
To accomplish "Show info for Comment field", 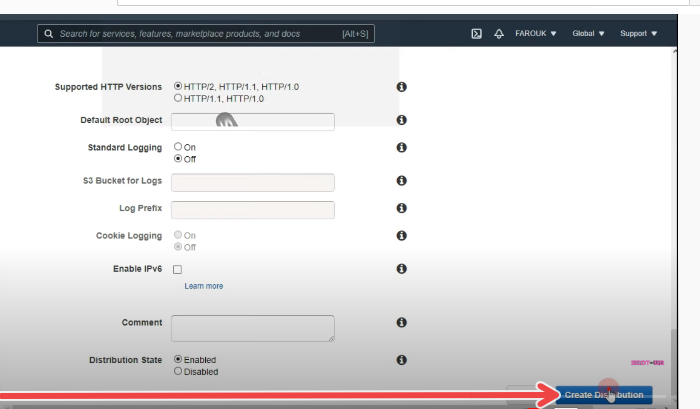I will (x=401, y=322).
